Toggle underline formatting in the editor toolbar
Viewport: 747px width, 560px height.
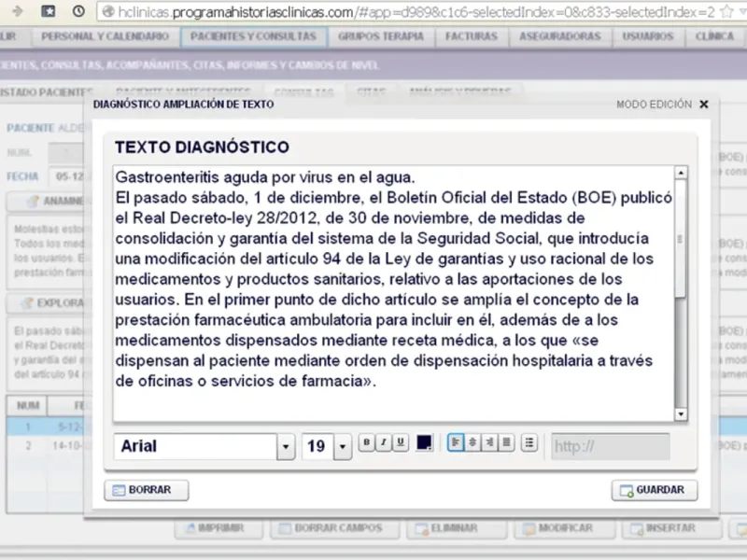pos(401,442)
